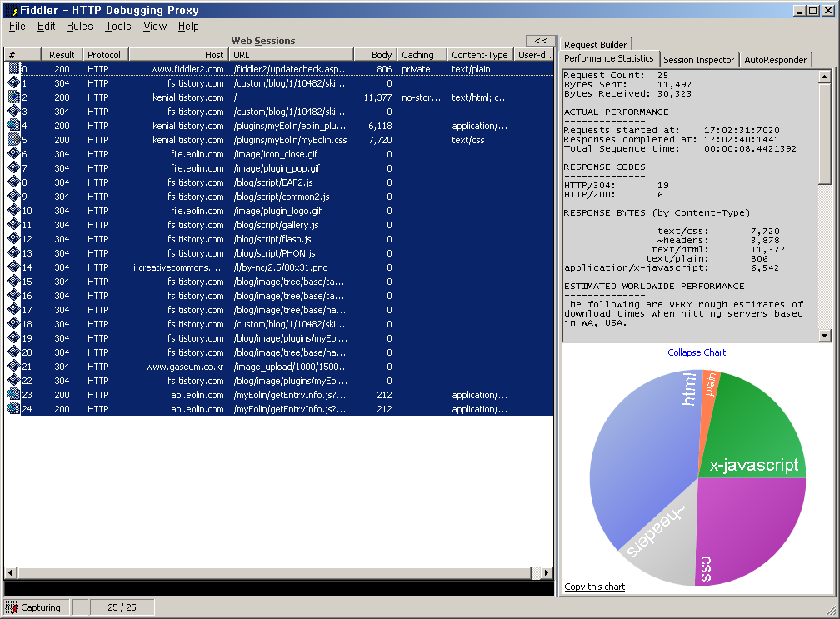The height and width of the screenshot is (619, 840).
Task: Click the diamond icon of session 19
Action: click(x=14, y=338)
